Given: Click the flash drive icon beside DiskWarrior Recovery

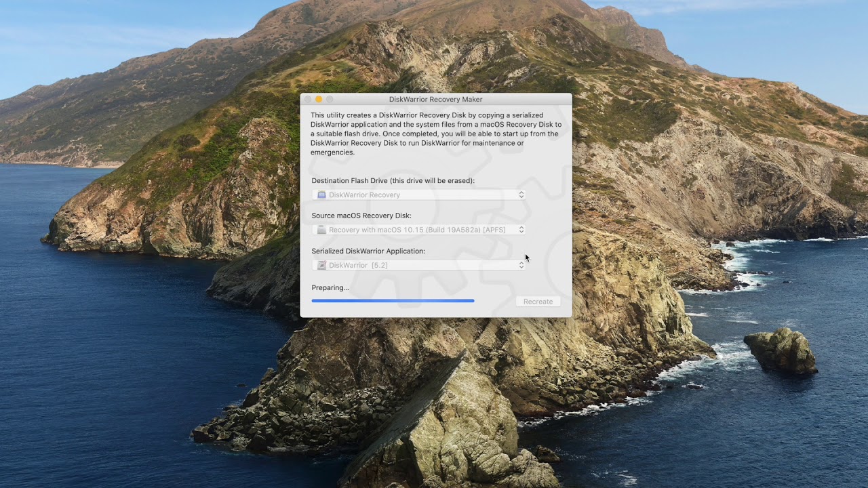Looking at the screenshot, I should point(321,195).
